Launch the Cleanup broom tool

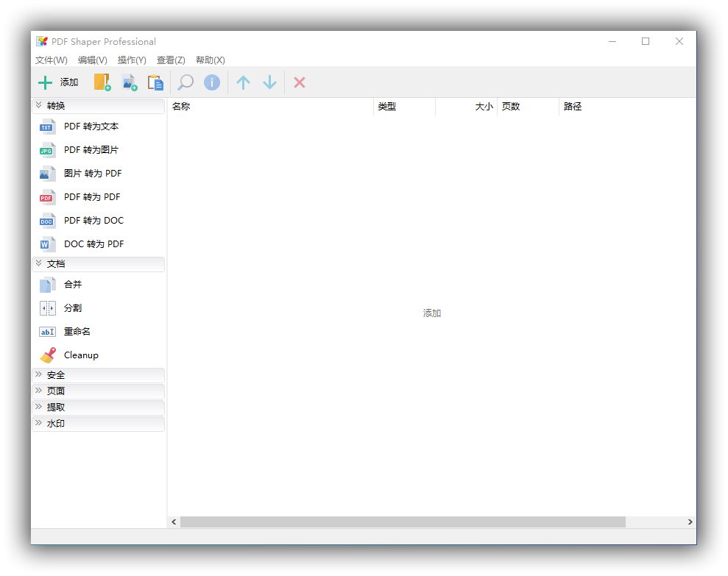point(99,355)
